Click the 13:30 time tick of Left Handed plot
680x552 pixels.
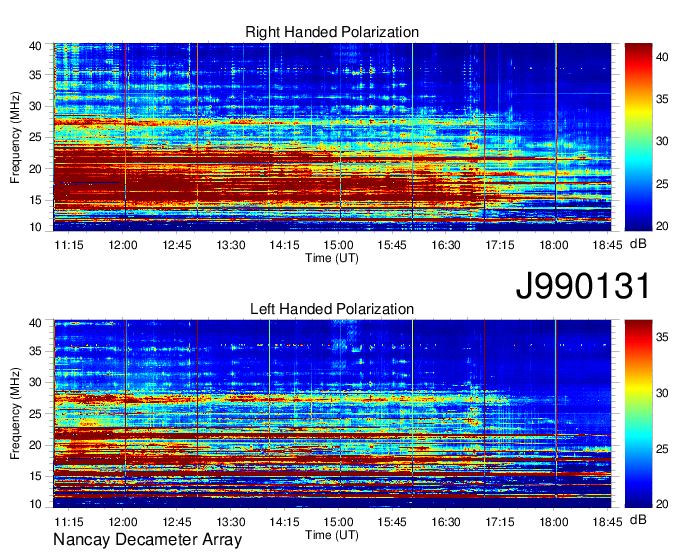point(231,522)
